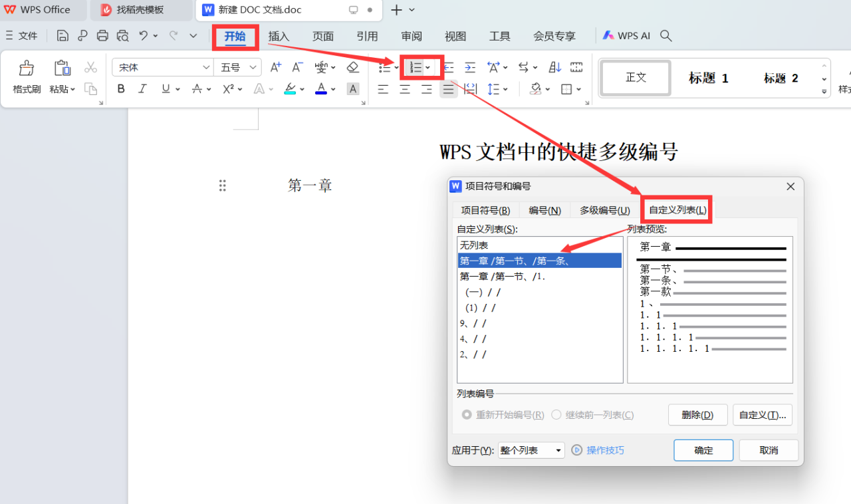Switch to the 找稻壳模板 window tab
Image resolution: width=851 pixels, height=504 pixels.
tap(142, 10)
